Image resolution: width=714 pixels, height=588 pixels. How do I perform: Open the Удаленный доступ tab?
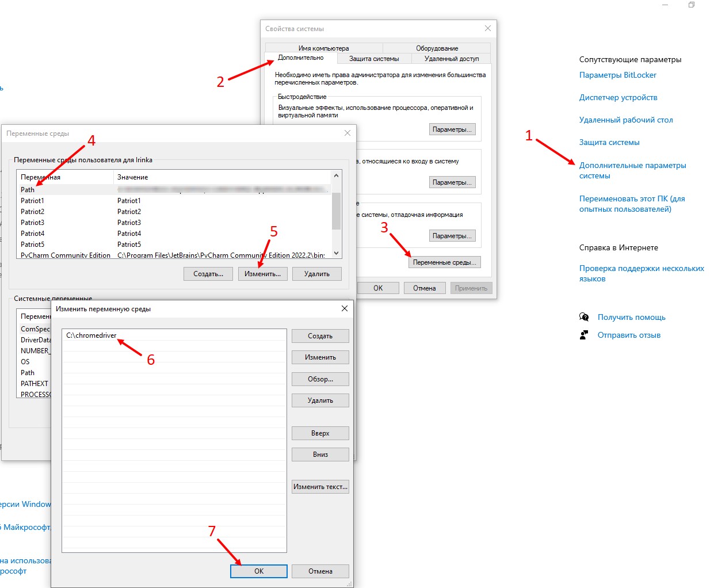tap(451, 59)
